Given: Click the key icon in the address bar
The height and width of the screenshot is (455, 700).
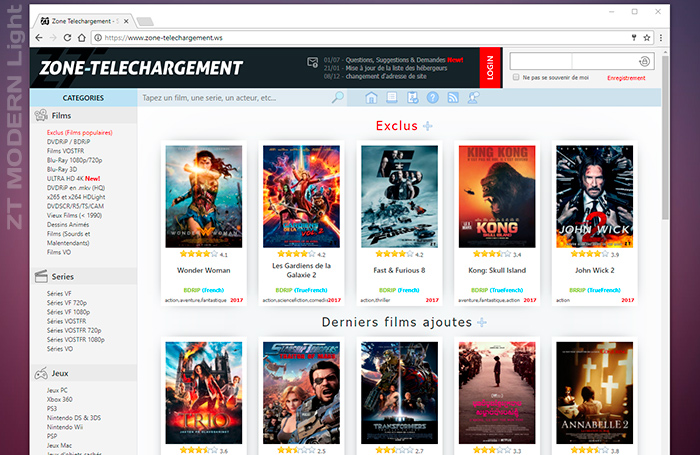Looking at the screenshot, I should (634, 38).
